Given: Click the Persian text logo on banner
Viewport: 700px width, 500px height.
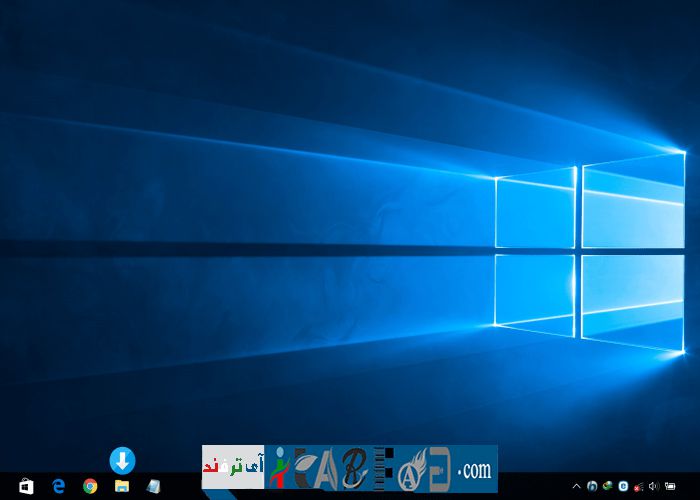Looking at the screenshot, I should (x=232, y=468).
